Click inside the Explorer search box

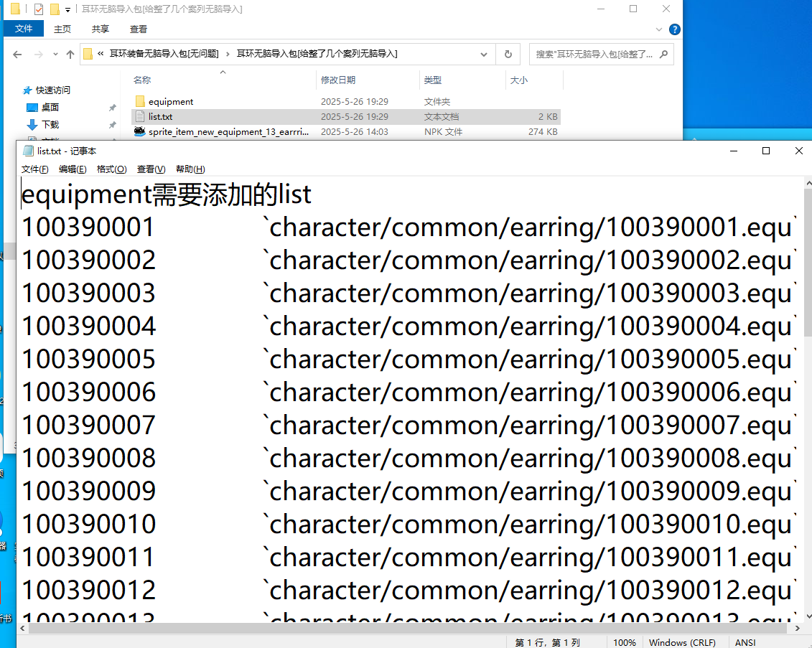tap(594, 54)
